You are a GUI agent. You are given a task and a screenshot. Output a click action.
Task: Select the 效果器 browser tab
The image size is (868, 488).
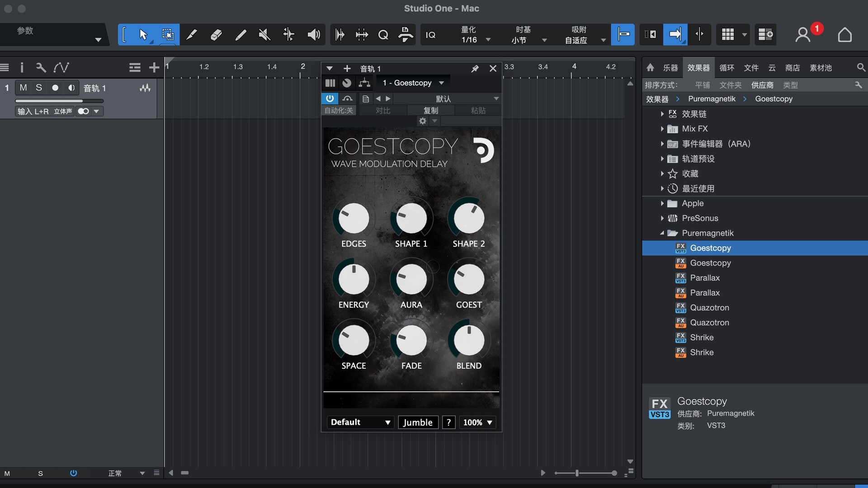pyautogui.click(x=698, y=68)
